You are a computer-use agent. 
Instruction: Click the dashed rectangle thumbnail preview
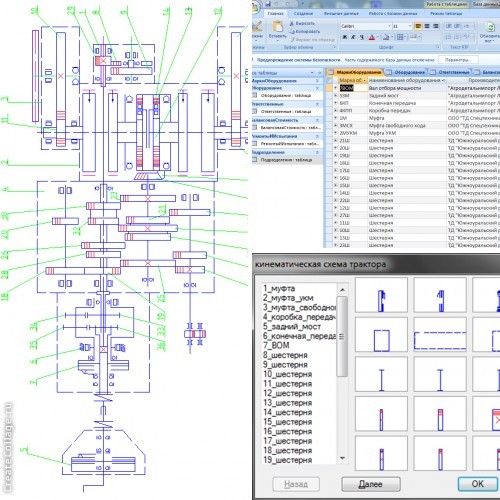click(x=440, y=334)
